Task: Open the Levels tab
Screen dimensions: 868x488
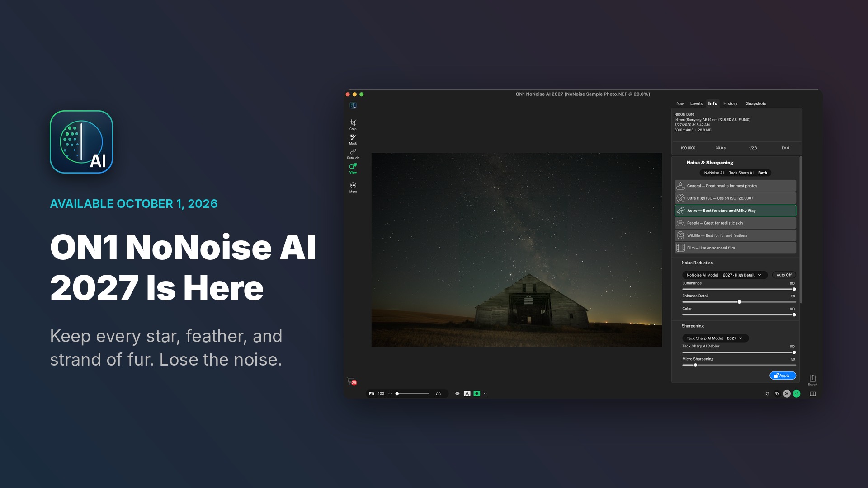Action: 696,103
